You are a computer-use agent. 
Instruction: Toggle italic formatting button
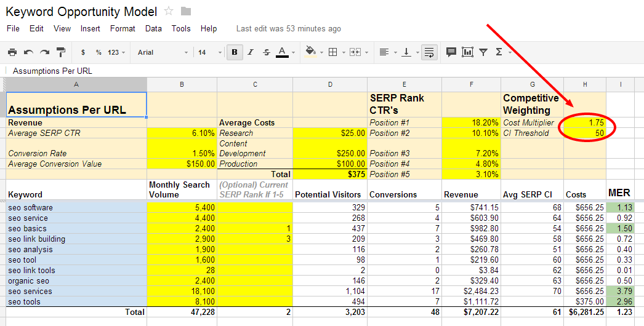[x=251, y=52]
